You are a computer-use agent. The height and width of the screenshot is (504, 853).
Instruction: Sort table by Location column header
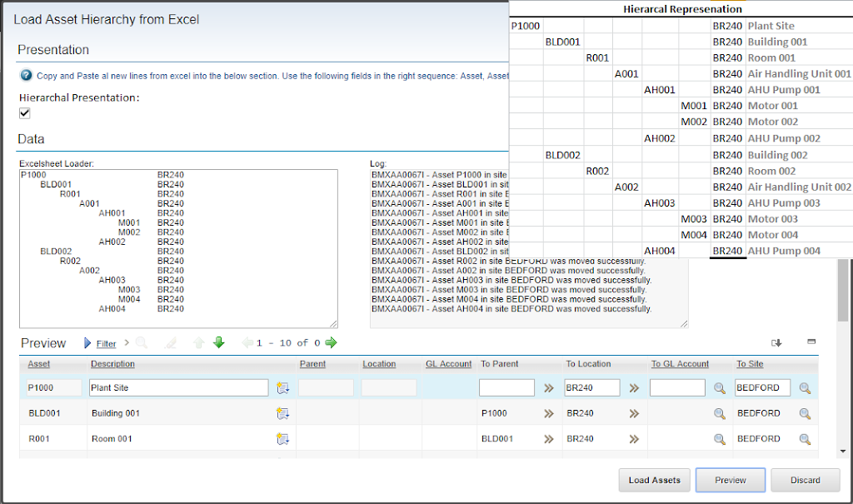pyautogui.click(x=379, y=363)
